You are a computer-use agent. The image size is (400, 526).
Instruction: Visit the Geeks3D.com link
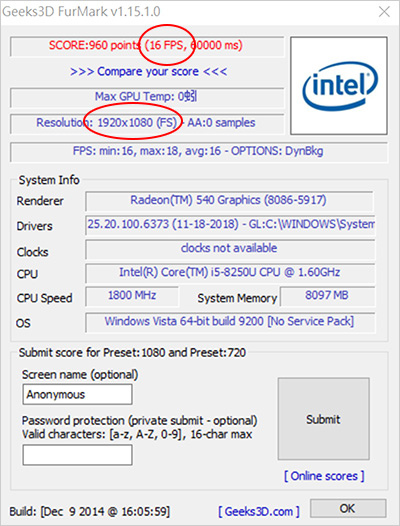click(259, 512)
